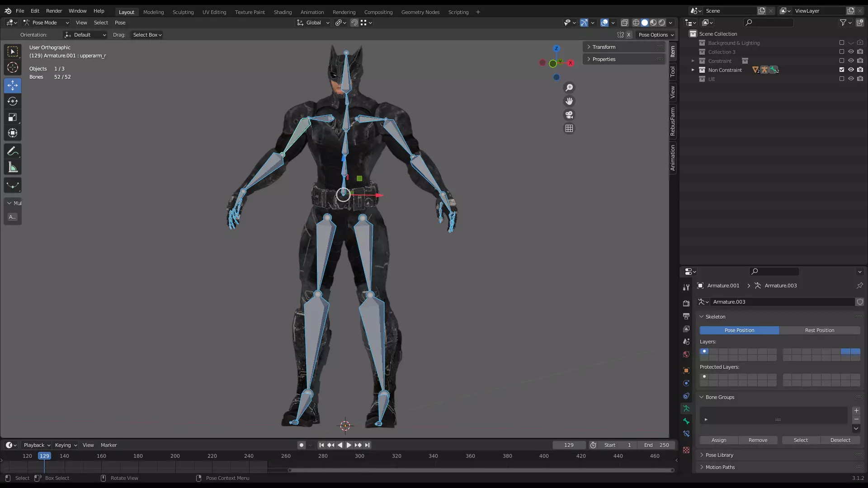
Task: Open the RebusFarm sidebar tab
Action: coord(673,122)
